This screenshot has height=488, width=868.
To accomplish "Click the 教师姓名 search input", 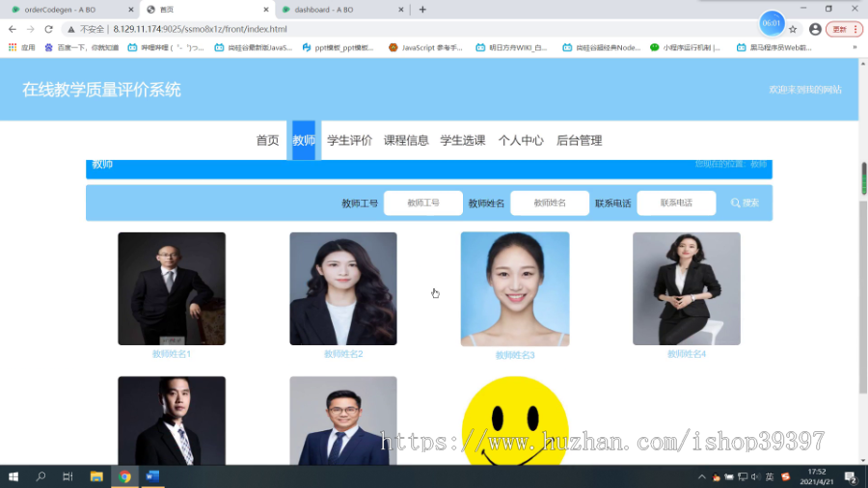I will point(550,203).
